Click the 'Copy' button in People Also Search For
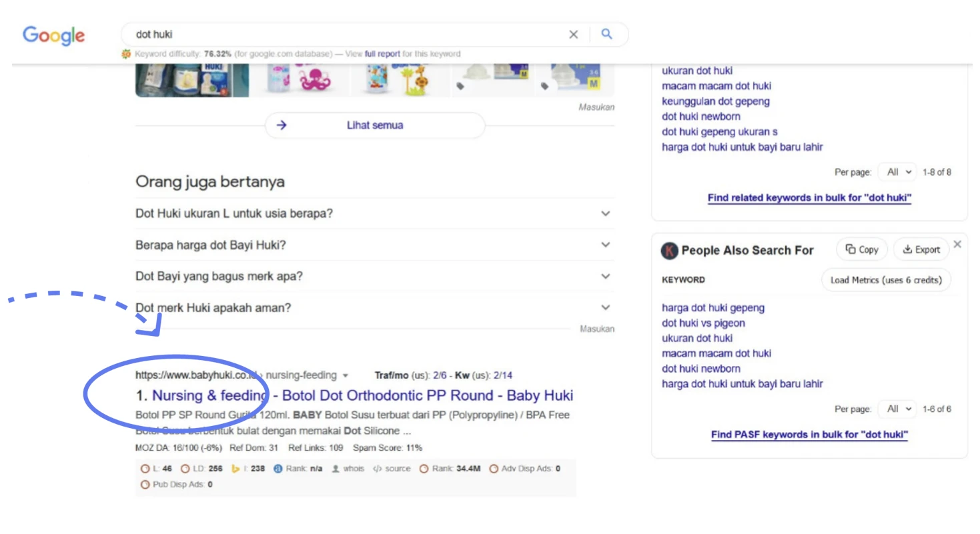 pos(862,249)
